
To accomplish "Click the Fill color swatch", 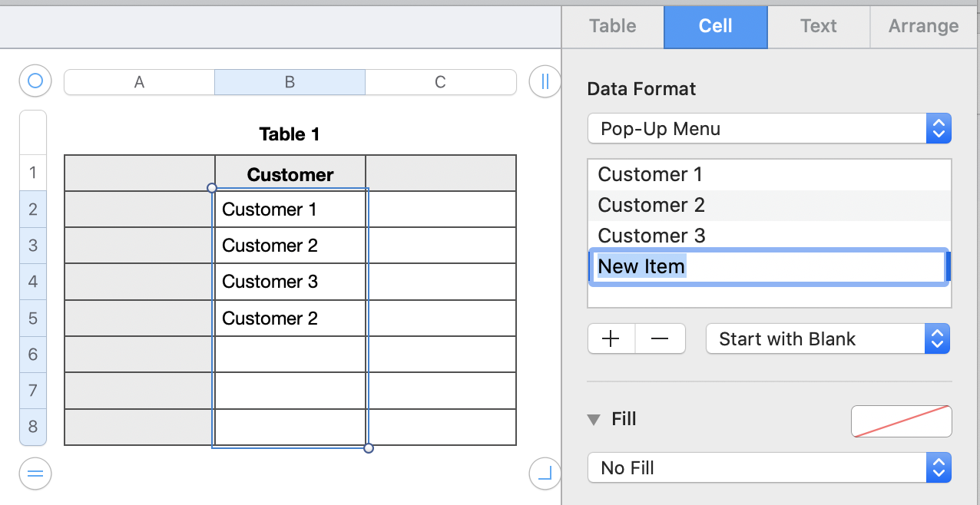I will point(901,421).
